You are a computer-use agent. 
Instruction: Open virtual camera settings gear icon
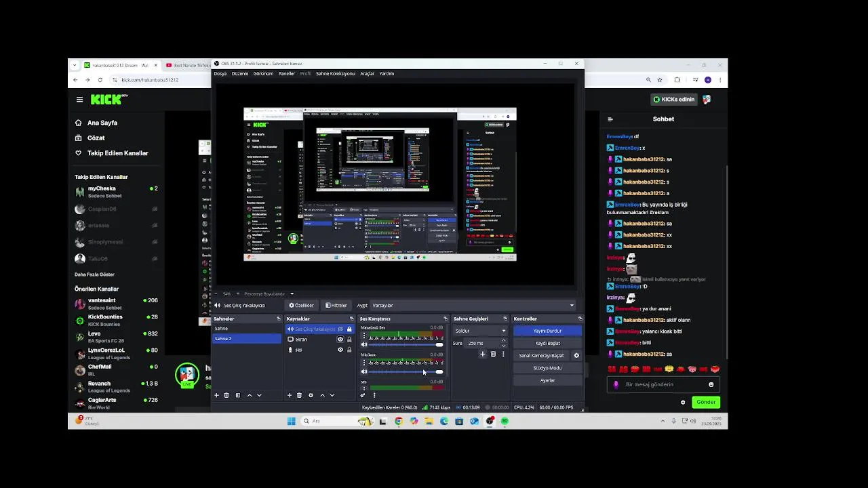(x=576, y=355)
